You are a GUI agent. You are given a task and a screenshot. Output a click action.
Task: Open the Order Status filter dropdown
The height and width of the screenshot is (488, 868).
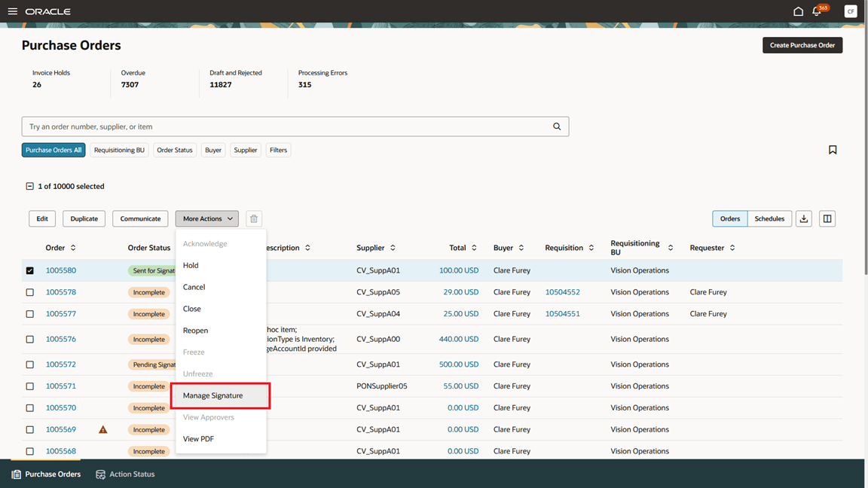174,149
